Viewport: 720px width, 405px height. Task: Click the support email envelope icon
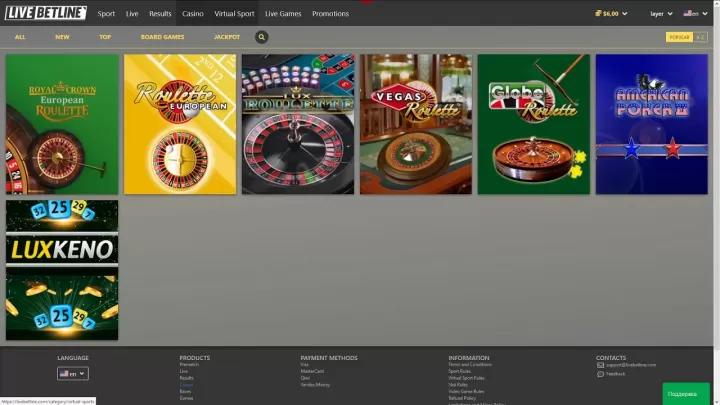pyautogui.click(x=600, y=365)
